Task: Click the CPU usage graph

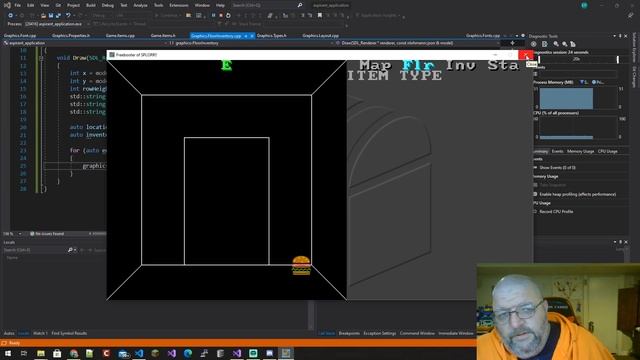Action: pyautogui.click(x=578, y=128)
